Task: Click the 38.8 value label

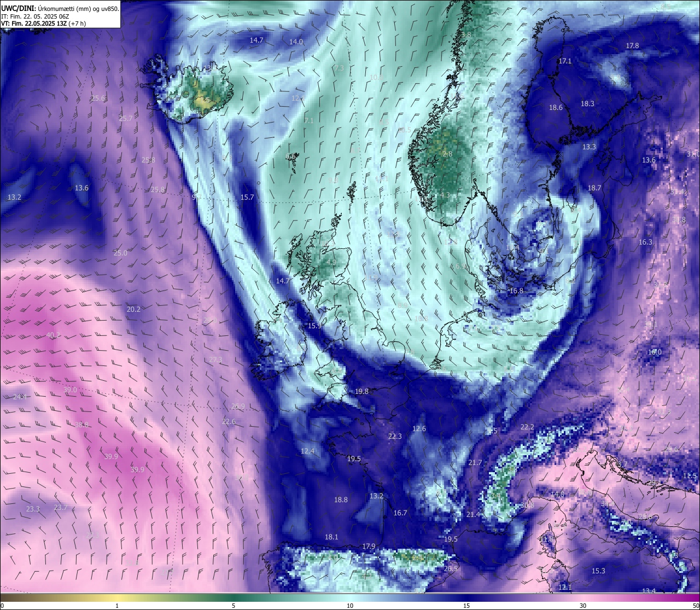Action: (81, 425)
